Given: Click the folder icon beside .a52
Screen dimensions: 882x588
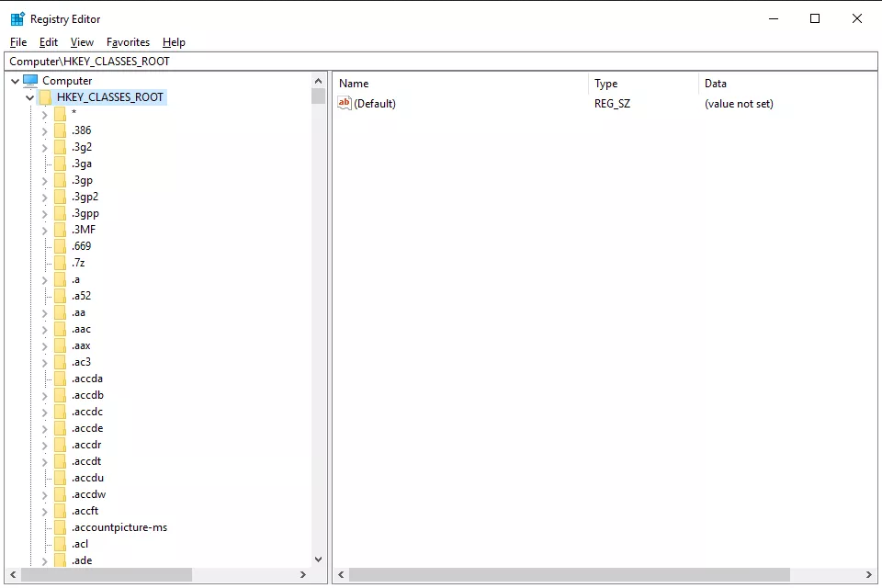Looking at the screenshot, I should pos(61,296).
